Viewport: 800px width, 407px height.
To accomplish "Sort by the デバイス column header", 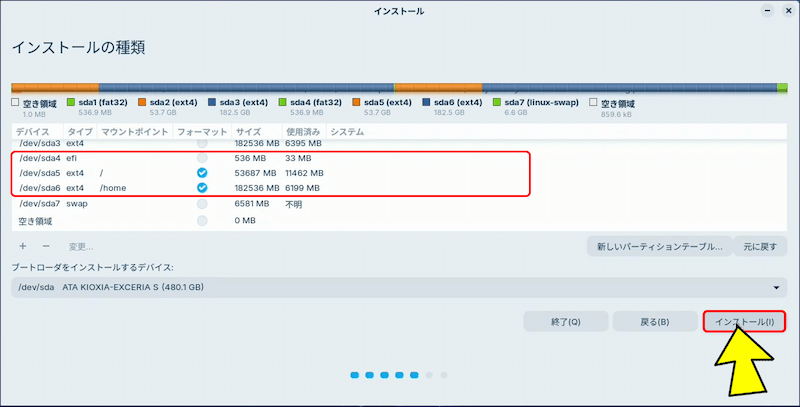I will pos(33,131).
